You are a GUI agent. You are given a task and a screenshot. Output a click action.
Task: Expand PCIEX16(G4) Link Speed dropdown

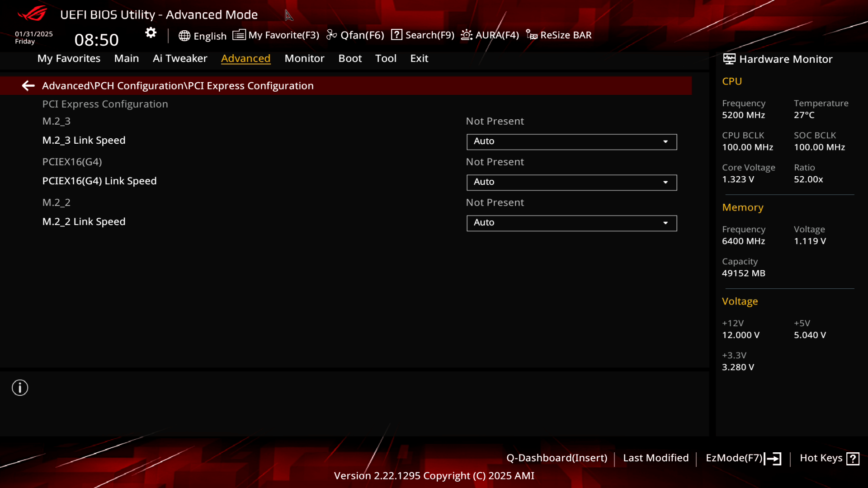tap(665, 182)
